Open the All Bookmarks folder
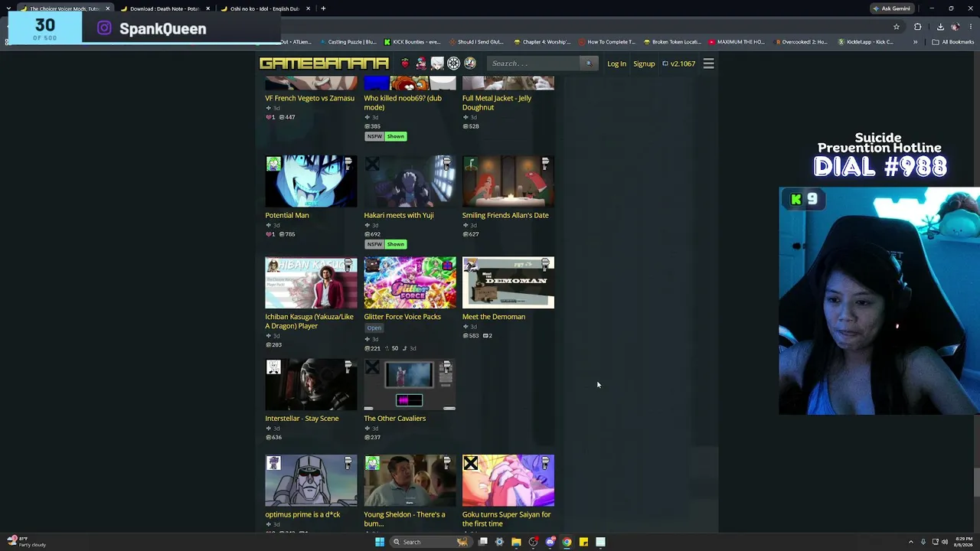Screen dimensions: 980x551 952,42
